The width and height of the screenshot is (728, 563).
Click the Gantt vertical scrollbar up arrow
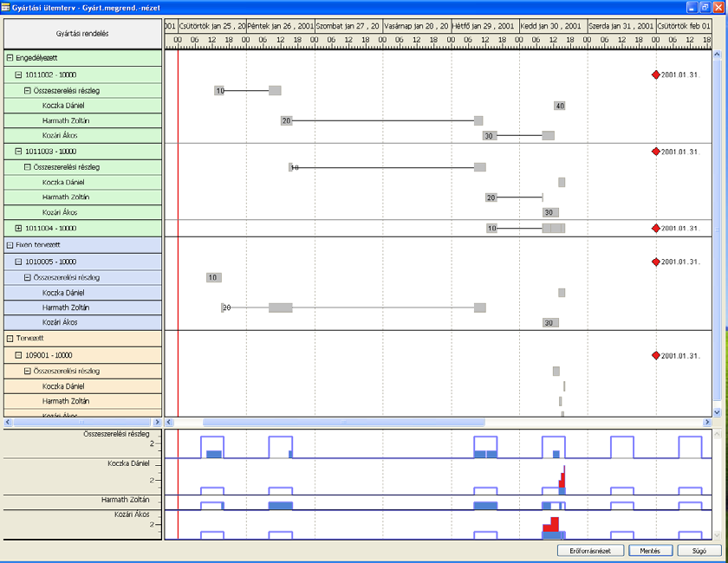tap(717, 55)
